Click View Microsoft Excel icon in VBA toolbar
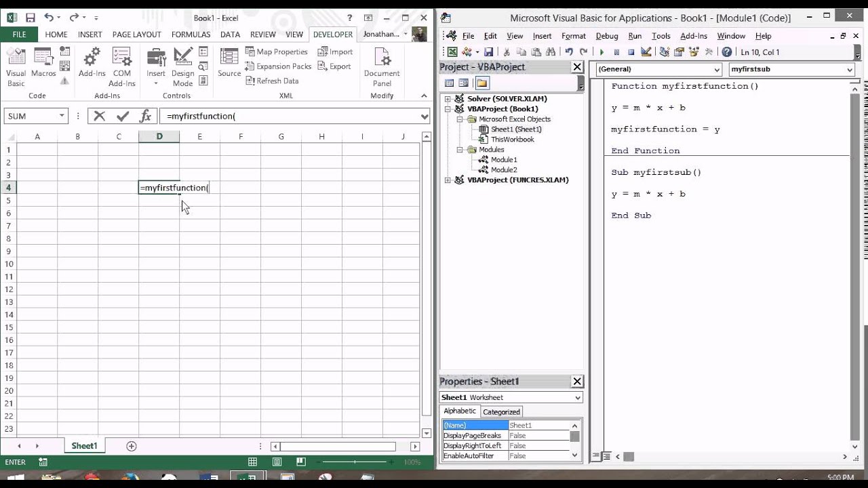The width and height of the screenshot is (868, 488). click(453, 52)
